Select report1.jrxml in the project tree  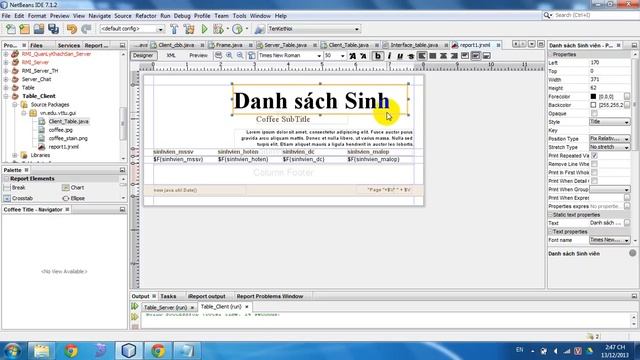(x=64, y=147)
